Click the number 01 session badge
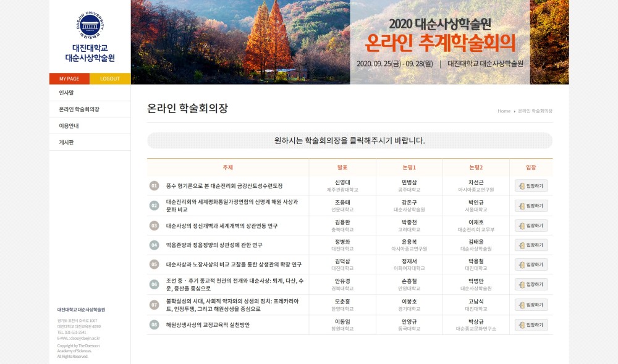This screenshot has height=364, width=618. [154, 186]
